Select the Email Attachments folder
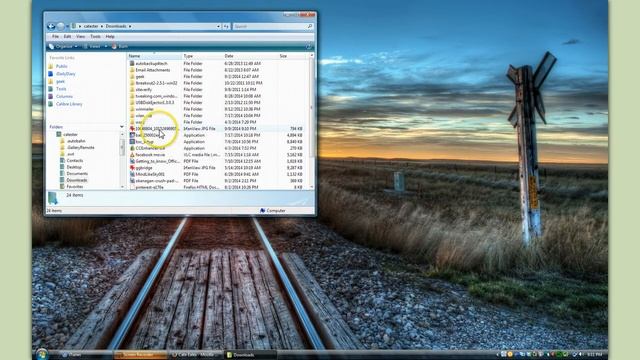This screenshot has width=640, height=360. 153,70
